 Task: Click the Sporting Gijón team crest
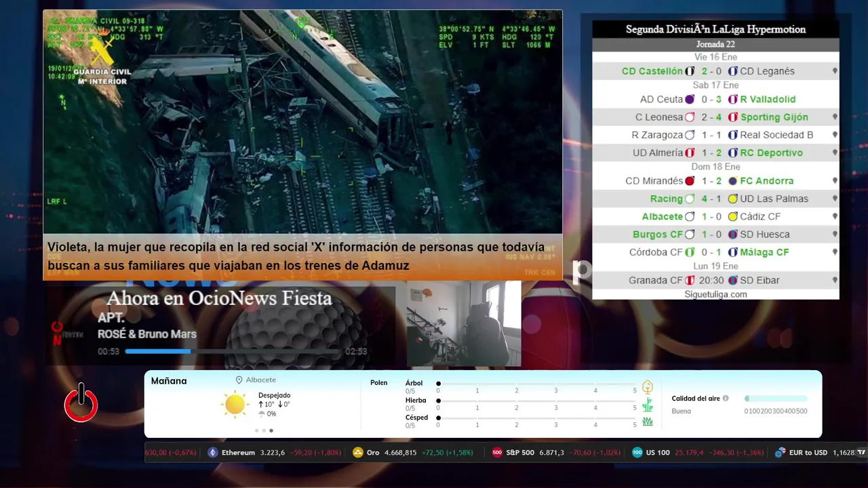click(733, 117)
